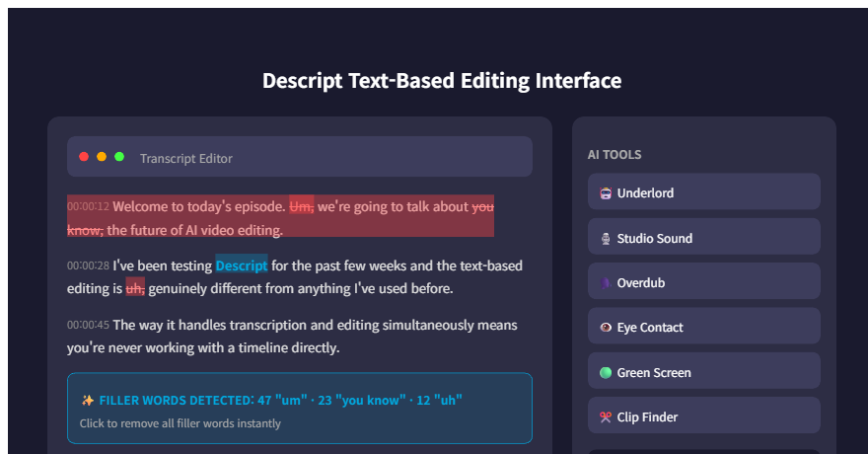This screenshot has width=868, height=454.
Task: Click the struck-through "uh," filler word
Action: coord(135,288)
